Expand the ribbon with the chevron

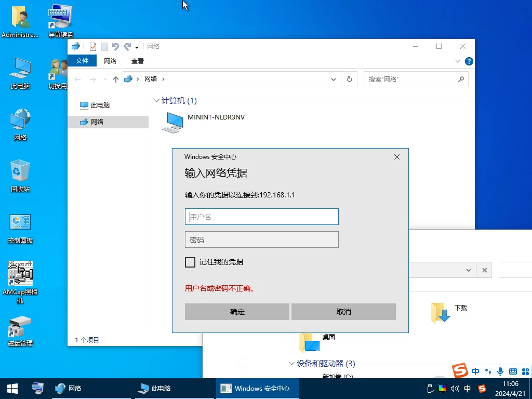[x=457, y=61]
